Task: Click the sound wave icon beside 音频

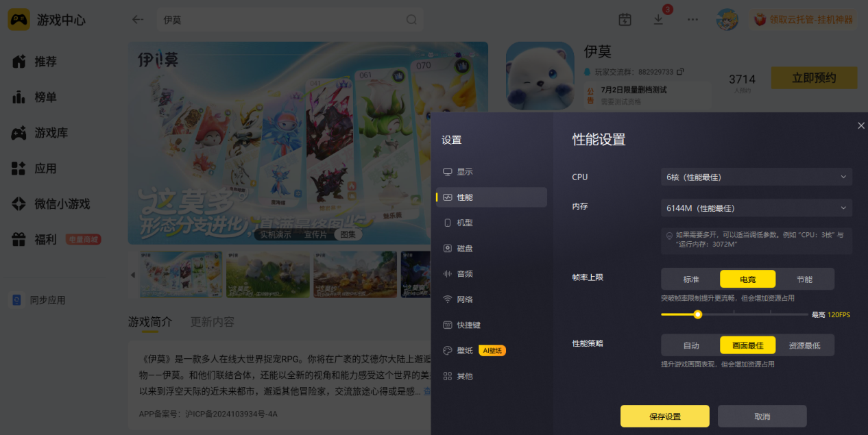Action: (x=448, y=274)
